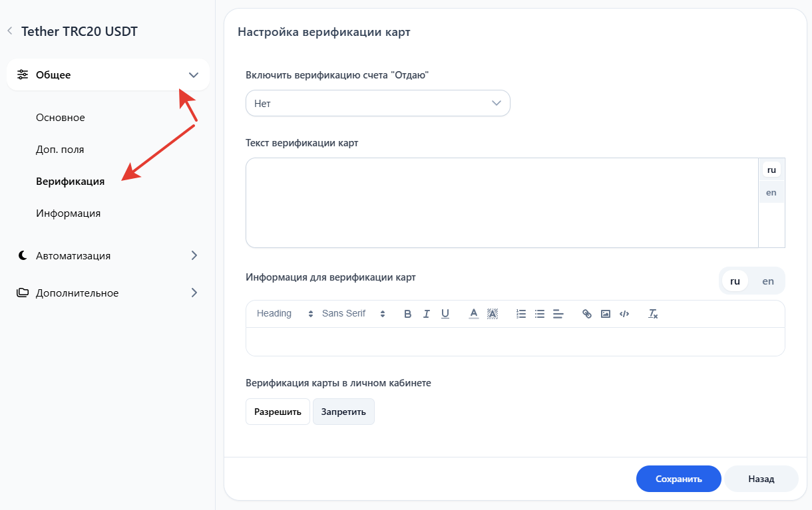Insert an image via the toolbar icon

606,314
